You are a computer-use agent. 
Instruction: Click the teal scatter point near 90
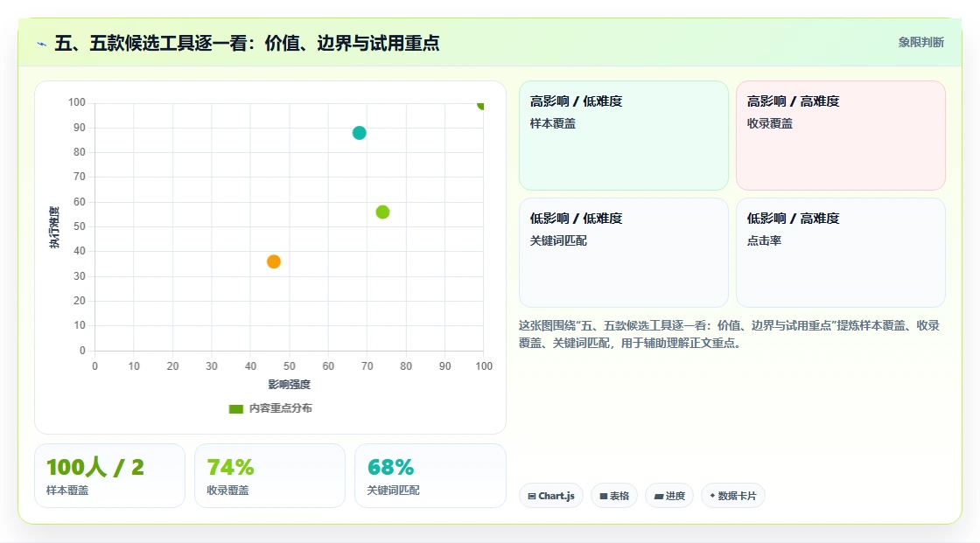[359, 132]
